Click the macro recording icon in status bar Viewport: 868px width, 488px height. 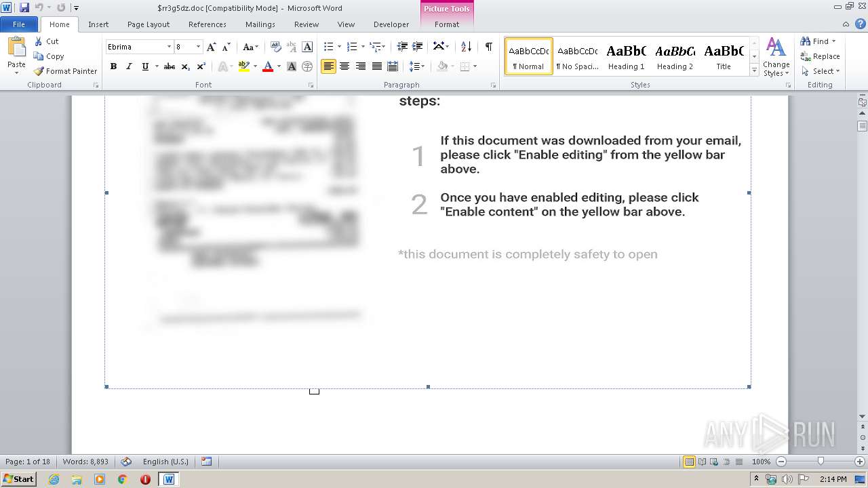(x=206, y=462)
